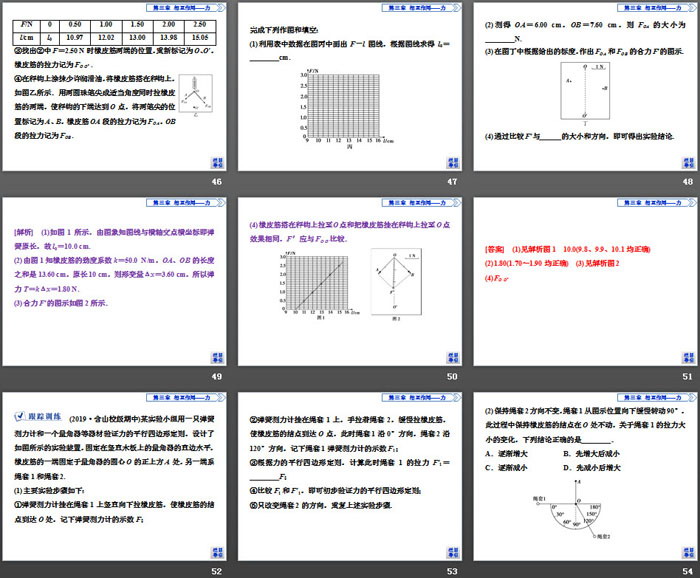Select the slide 54 thumbnail with protractor diagram
The height and width of the screenshot is (578, 700).
click(x=585, y=476)
